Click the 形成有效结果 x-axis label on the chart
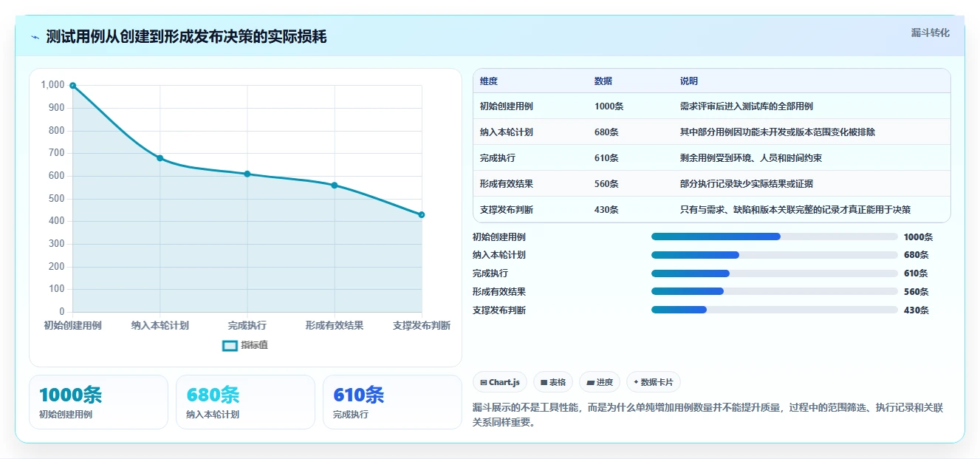This screenshot has width=980, height=459. tap(335, 325)
